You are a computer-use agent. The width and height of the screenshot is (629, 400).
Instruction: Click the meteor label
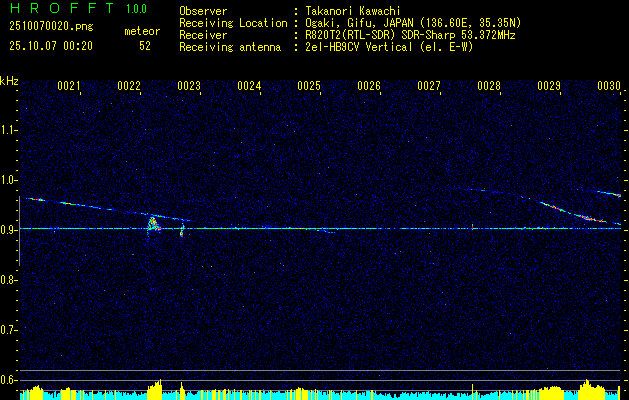(x=142, y=31)
